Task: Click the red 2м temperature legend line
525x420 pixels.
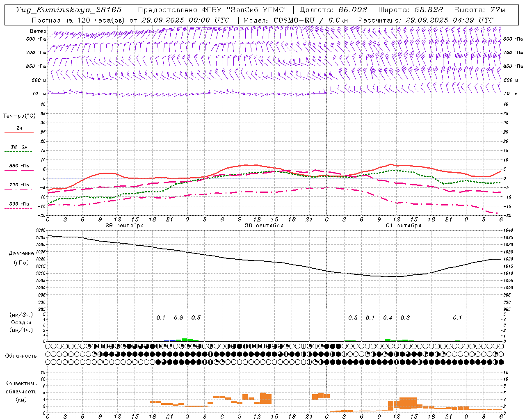Action: [19, 132]
